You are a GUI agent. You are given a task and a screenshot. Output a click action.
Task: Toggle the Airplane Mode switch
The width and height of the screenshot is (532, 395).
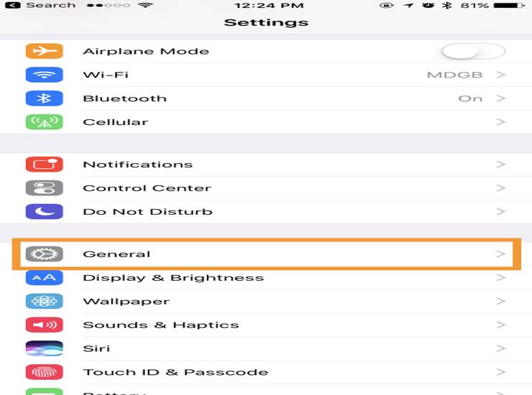pos(473,52)
